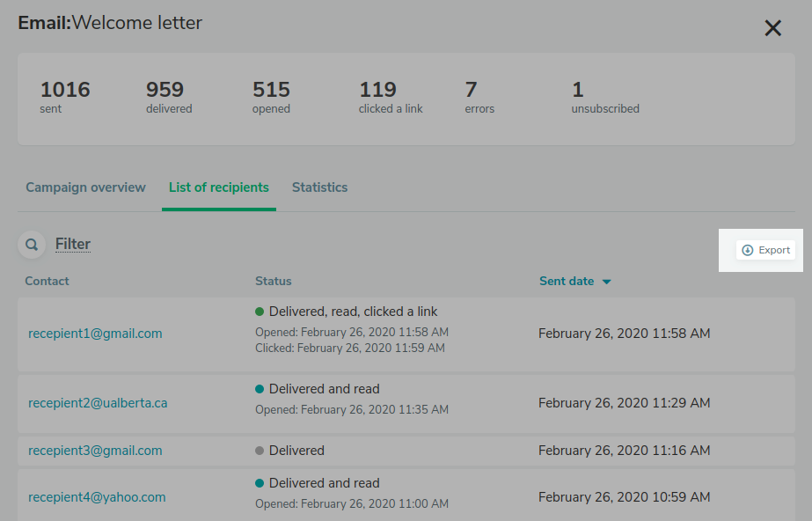Sort recipients by Sent date column
The width and height of the screenshot is (812, 521).
tap(567, 281)
